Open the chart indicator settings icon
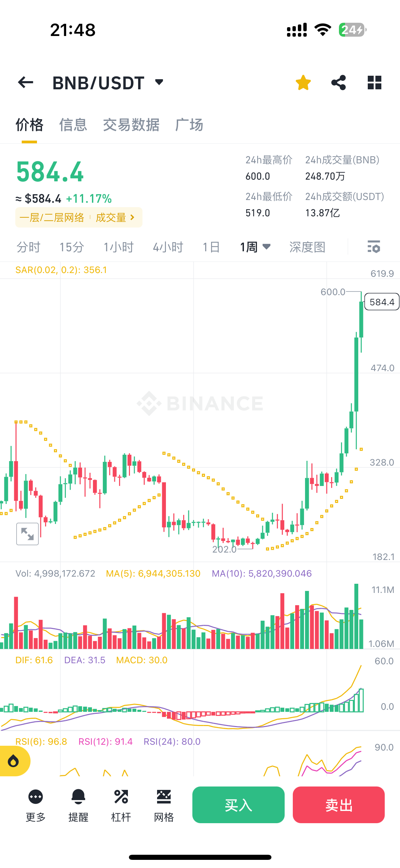 pos(374,247)
